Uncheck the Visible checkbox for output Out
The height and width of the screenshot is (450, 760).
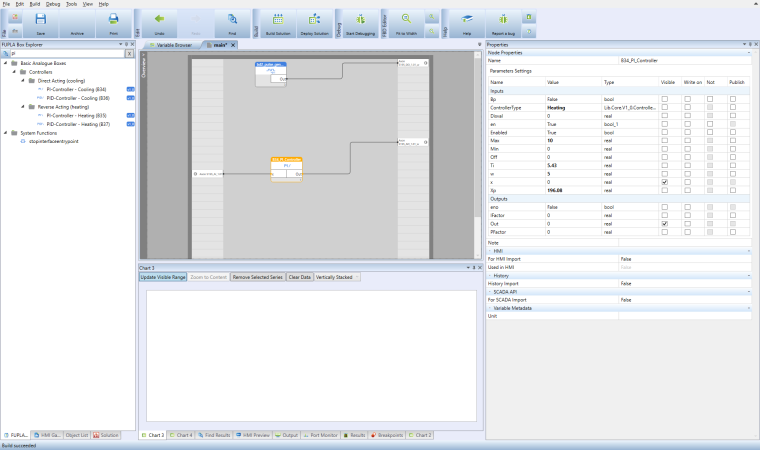[x=665, y=223]
